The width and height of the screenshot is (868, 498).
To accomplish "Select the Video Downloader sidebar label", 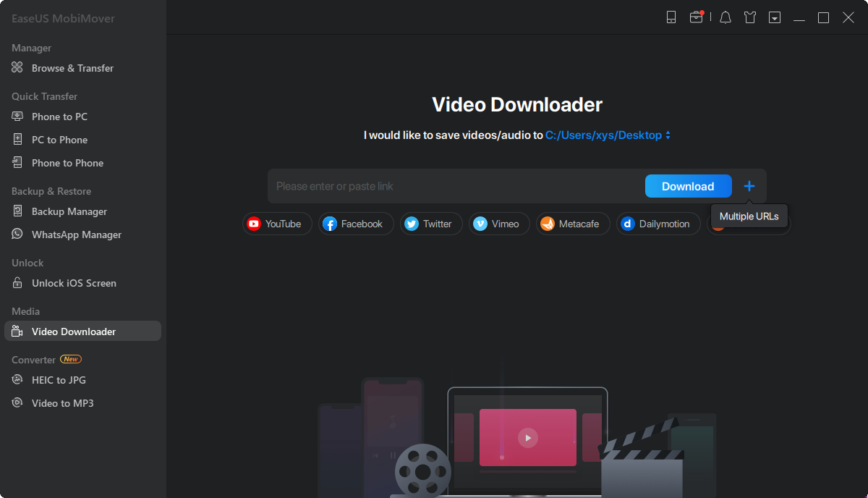I will [74, 332].
